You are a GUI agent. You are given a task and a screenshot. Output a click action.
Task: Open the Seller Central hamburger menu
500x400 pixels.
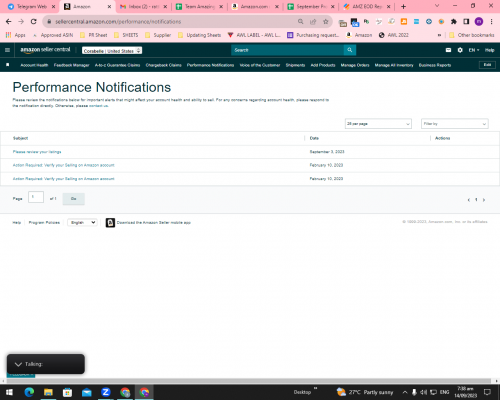(x=7, y=50)
